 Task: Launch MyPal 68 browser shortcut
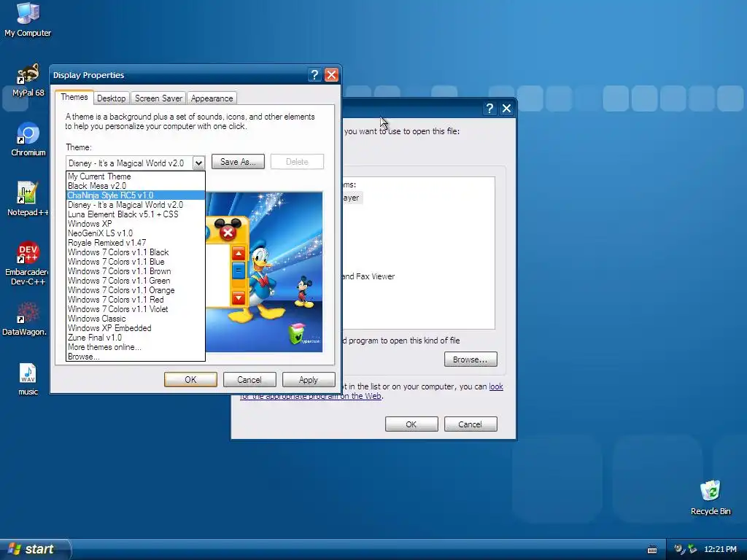[x=28, y=79]
